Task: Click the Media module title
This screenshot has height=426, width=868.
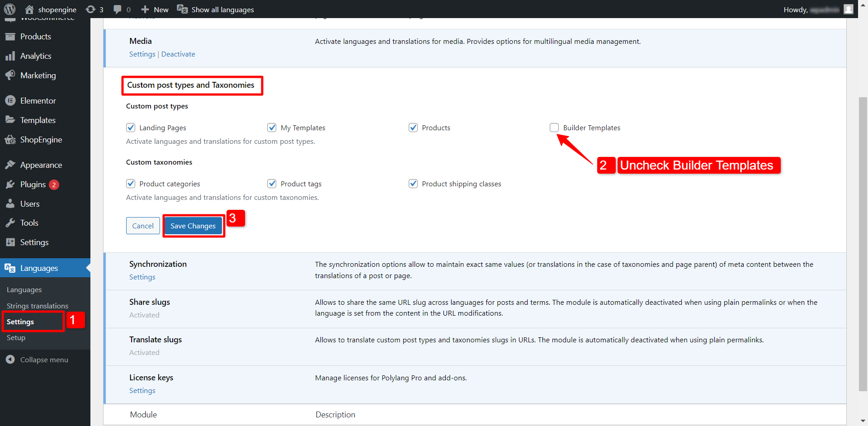Action: [x=141, y=41]
